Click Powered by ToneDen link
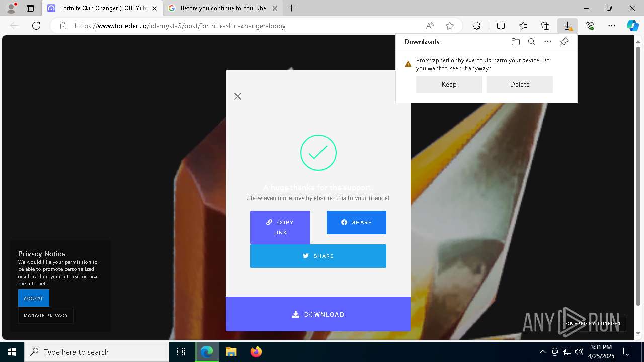This screenshot has width=644, height=362. click(x=591, y=323)
